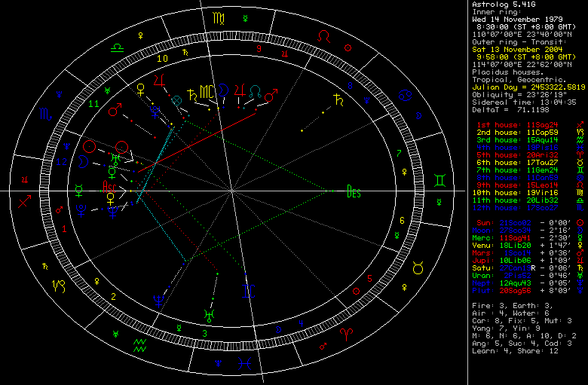Click the red Leo glyph on the wheel

323,36
